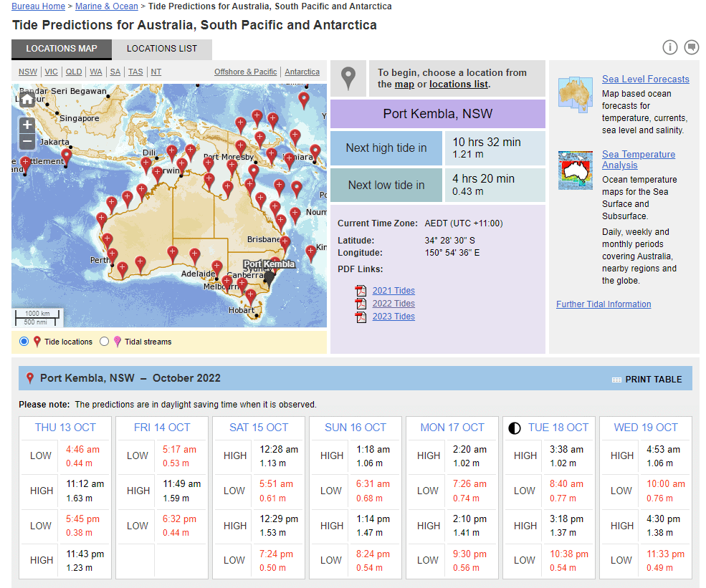The height and width of the screenshot is (588, 706).
Task: Open the Antarctica region link
Action: tap(302, 72)
